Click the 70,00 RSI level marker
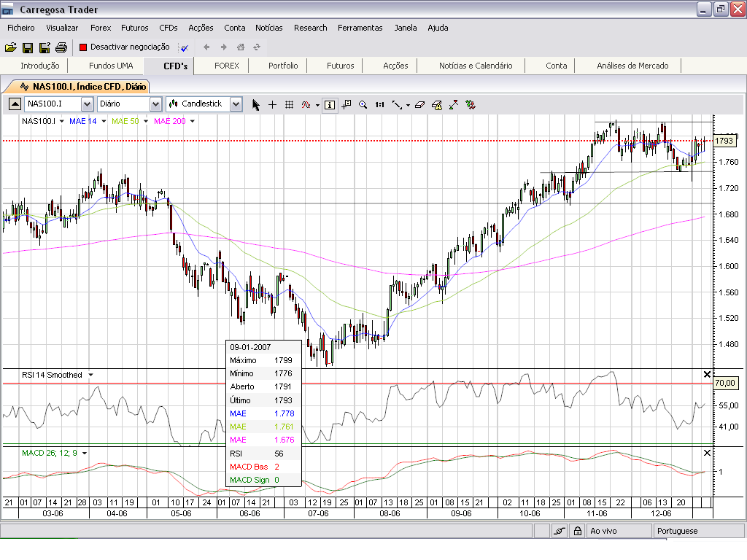The height and width of the screenshot is (560, 747). 724,383
